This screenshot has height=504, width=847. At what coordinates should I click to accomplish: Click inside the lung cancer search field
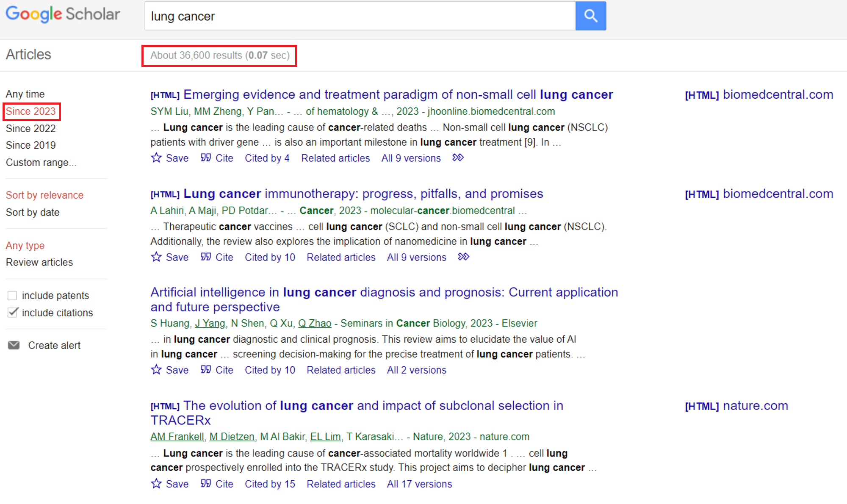point(360,16)
